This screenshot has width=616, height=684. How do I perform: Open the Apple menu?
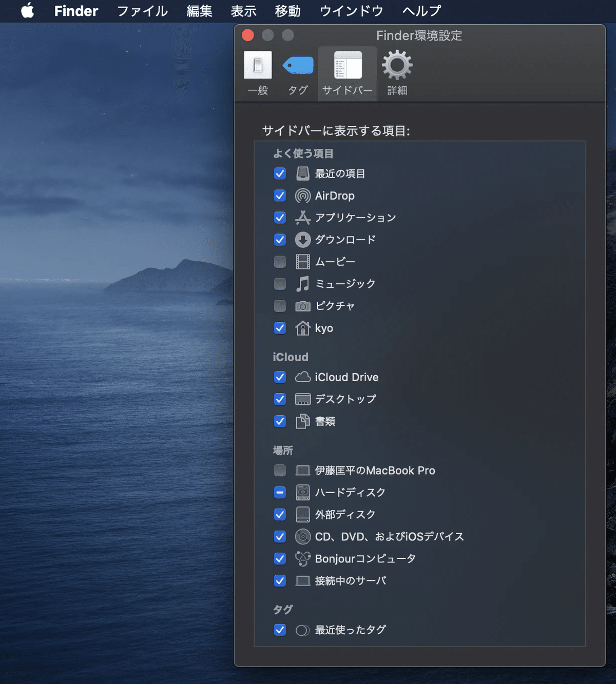28,11
